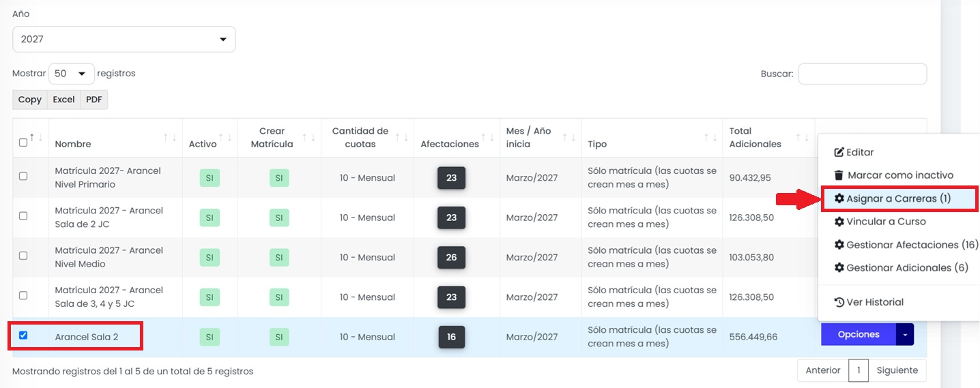This screenshot has height=388, width=980.
Task: Uncheck the Arancel Sala 2 row checkbox
Action: (23, 335)
